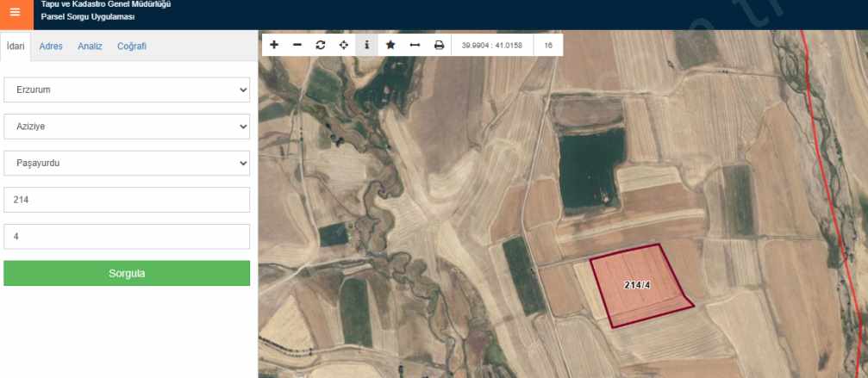868x378 pixels.
Task: Click the star favorites icon
Action: point(390,45)
